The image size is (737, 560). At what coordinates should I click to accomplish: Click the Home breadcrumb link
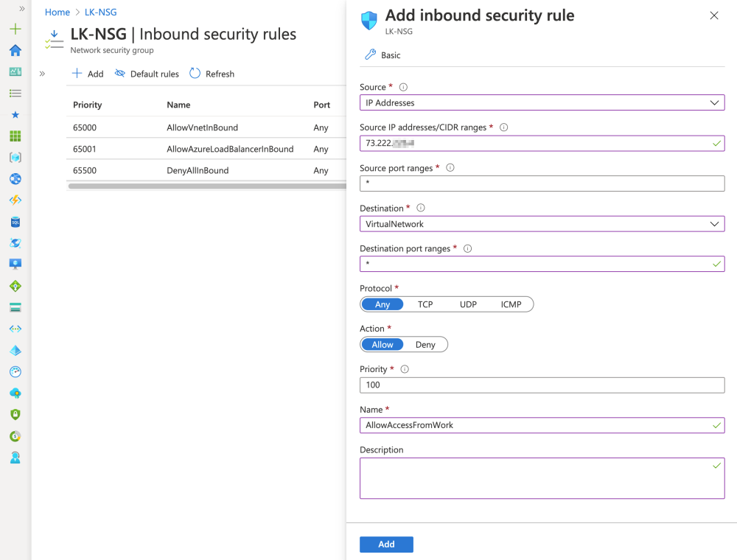tap(57, 13)
